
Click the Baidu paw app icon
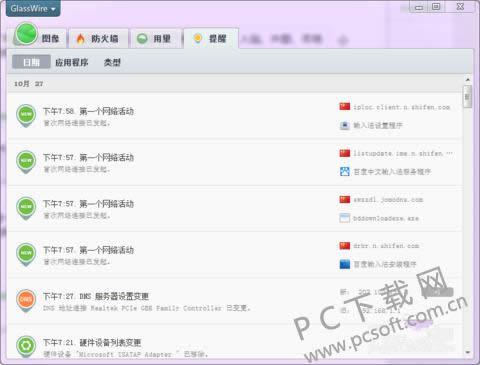(x=344, y=172)
